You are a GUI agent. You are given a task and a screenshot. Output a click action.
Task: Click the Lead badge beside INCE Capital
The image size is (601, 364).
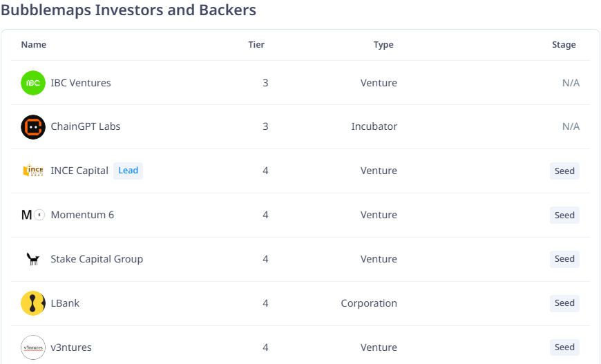[128, 171]
